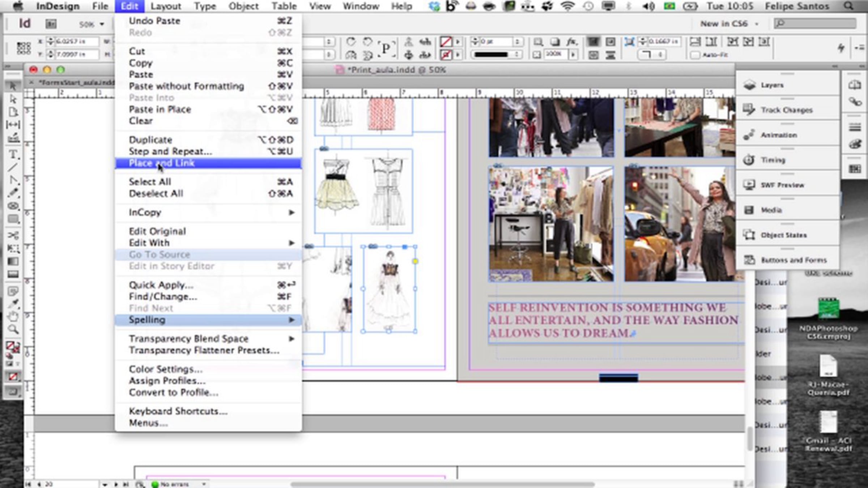The image size is (868, 488).
Task: Enable the Auto-Fit checkbox
Action: click(x=695, y=55)
